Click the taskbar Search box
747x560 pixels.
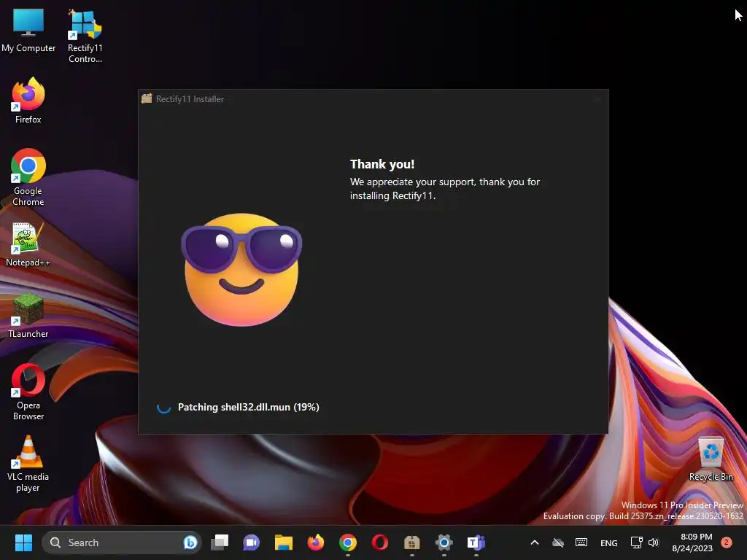click(x=122, y=542)
